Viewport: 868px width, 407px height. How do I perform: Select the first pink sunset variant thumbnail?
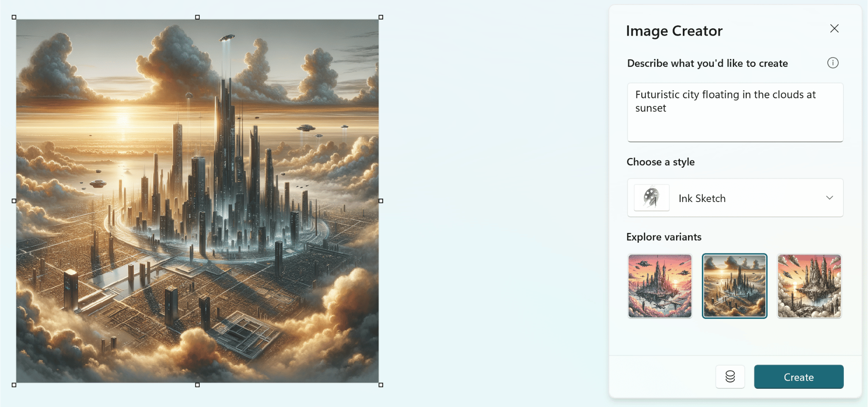point(659,286)
